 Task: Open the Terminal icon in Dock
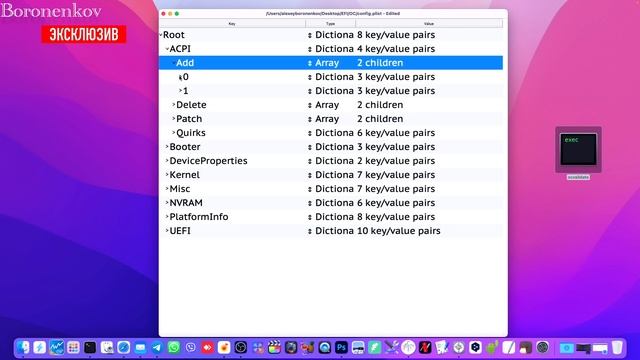[x=90, y=347]
